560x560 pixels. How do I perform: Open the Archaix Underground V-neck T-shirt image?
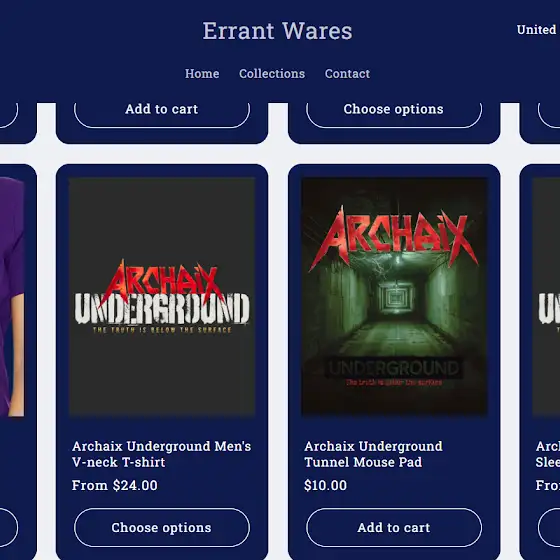click(162, 296)
